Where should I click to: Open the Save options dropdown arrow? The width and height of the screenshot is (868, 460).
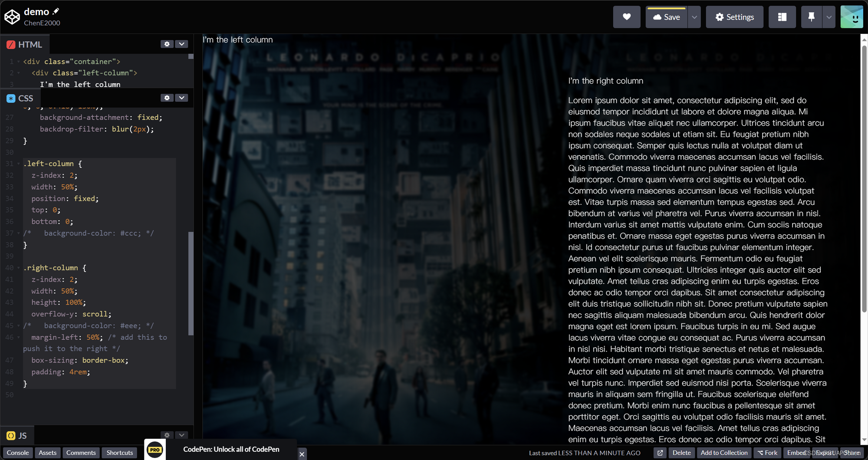tap(694, 17)
